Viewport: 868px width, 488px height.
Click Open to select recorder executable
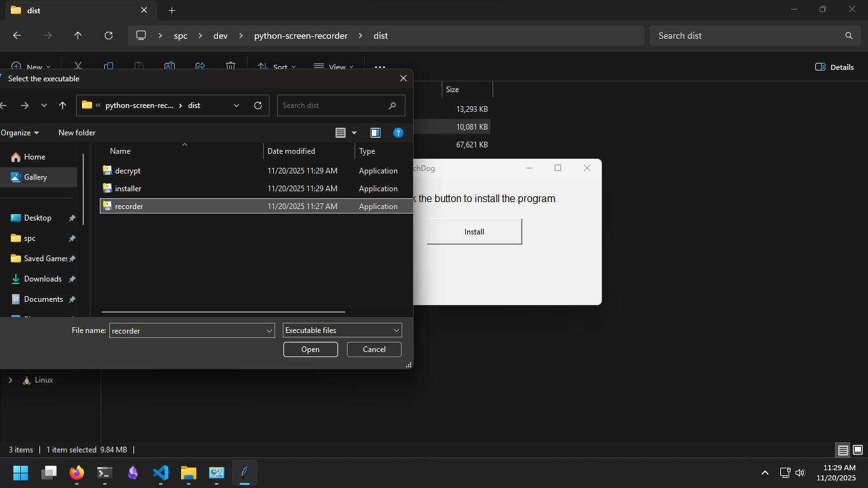tap(310, 349)
